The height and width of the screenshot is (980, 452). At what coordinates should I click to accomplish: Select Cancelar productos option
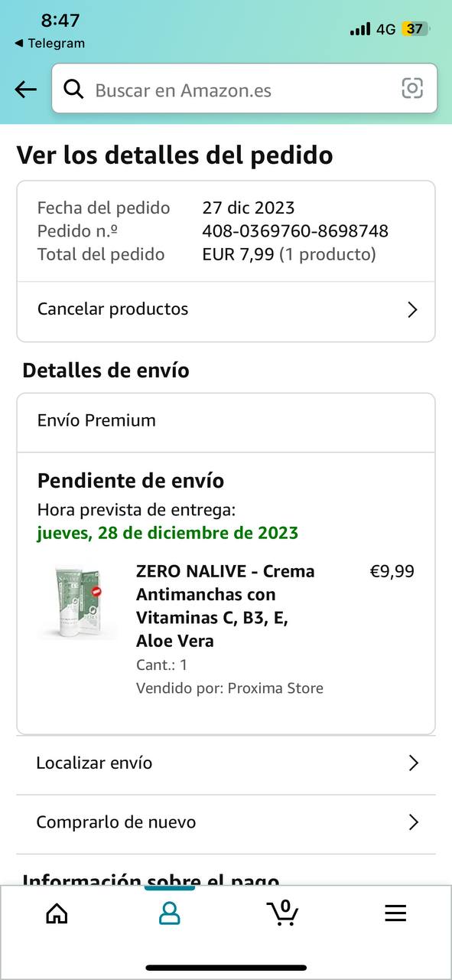coord(226,309)
